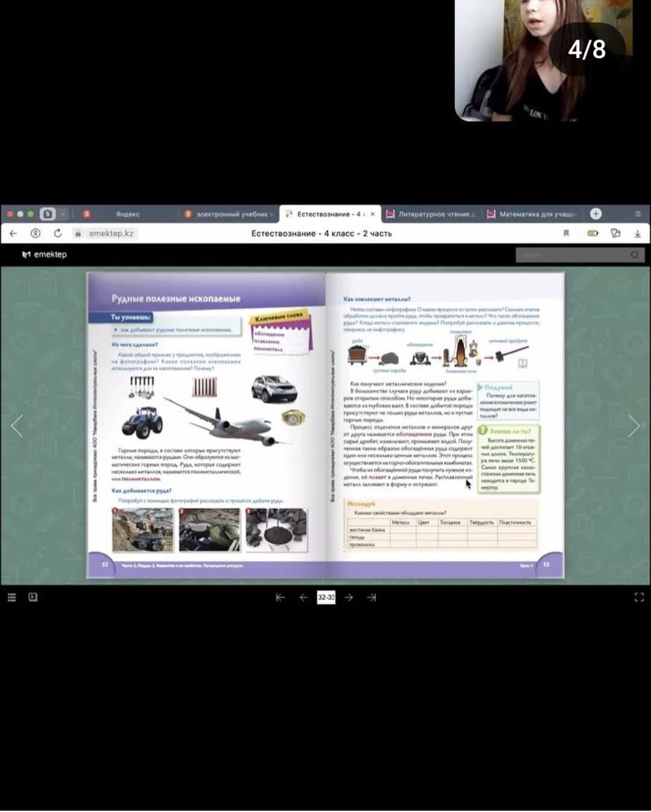Viewport: 651px width, 812px height.
Task: Click the emektep logo link
Action: [45, 254]
